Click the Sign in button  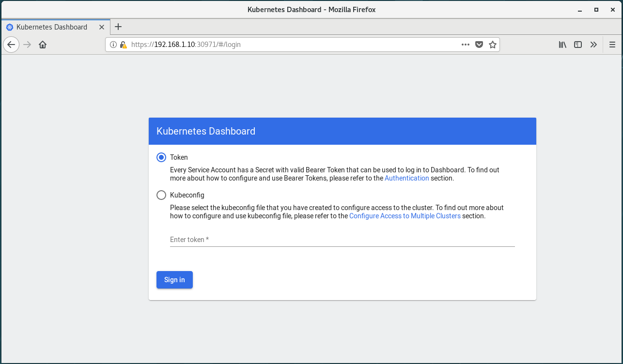click(x=174, y=280)
